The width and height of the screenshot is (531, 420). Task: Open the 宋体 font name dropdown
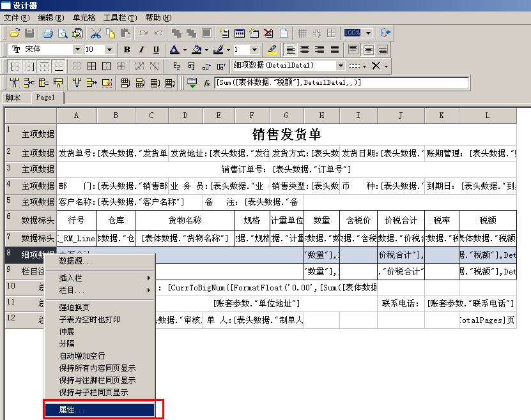77,49
